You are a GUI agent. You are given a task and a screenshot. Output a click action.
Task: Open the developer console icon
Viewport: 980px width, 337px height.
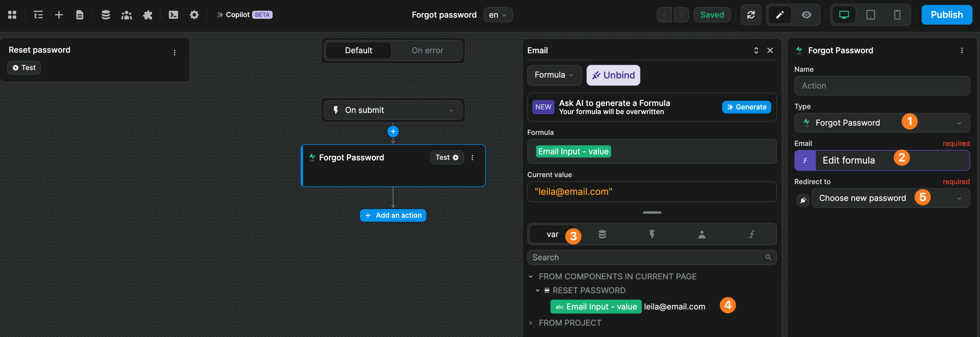(173, 14)
